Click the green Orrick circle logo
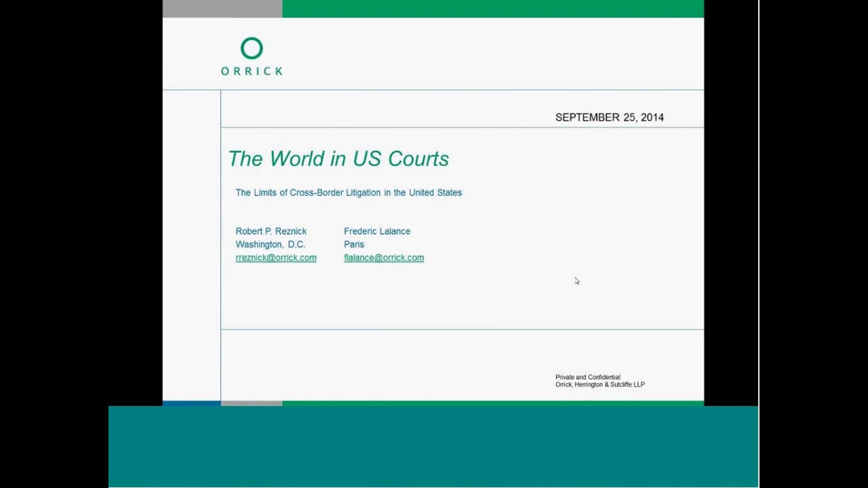 pyautogui.click(x=252, y=48)
